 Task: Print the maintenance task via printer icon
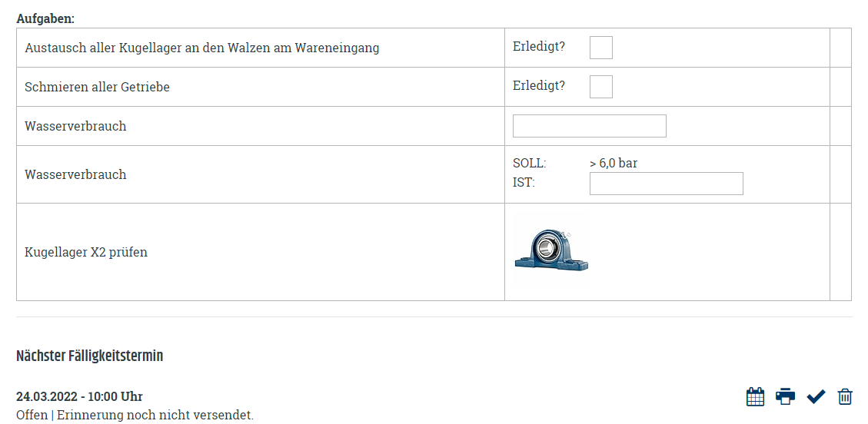tap(785, 396)
